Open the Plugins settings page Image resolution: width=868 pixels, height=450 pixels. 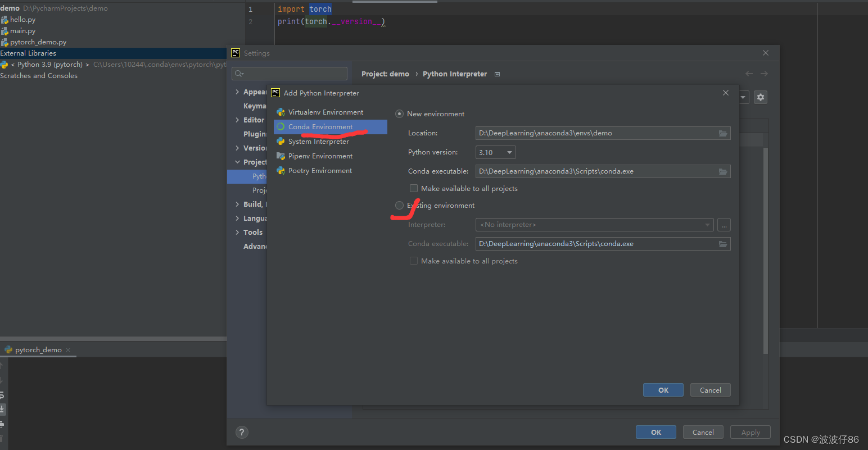255,134
